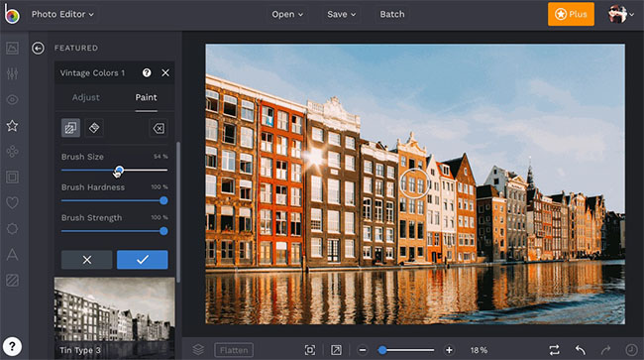Open the Edit sliders sidebar tool
644x360 pixels.
tap(12, 73)
